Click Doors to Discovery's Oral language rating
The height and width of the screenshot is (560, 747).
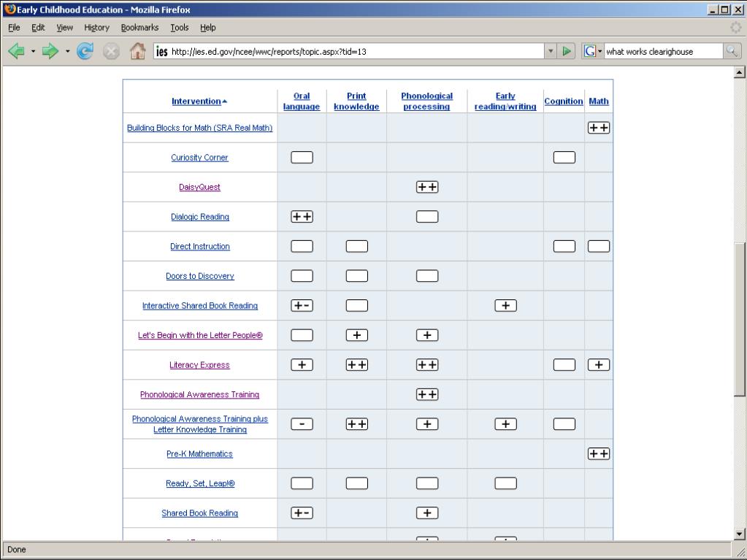(x=302, y=276)
